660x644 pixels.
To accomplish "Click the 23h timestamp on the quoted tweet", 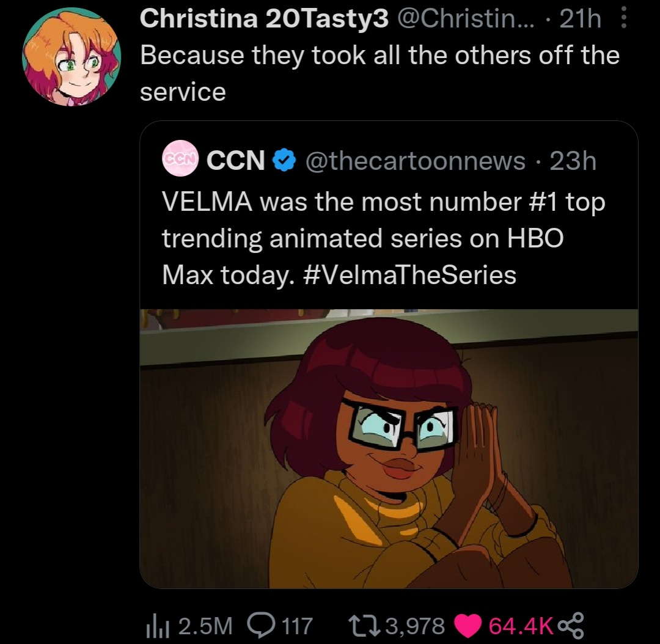I will (572, 161).
